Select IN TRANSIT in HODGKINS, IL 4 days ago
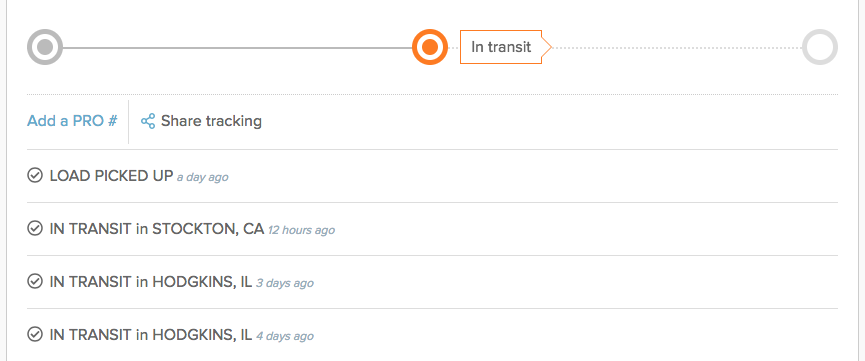Screen dimensions: 865x361 click(x=151, y=335)
